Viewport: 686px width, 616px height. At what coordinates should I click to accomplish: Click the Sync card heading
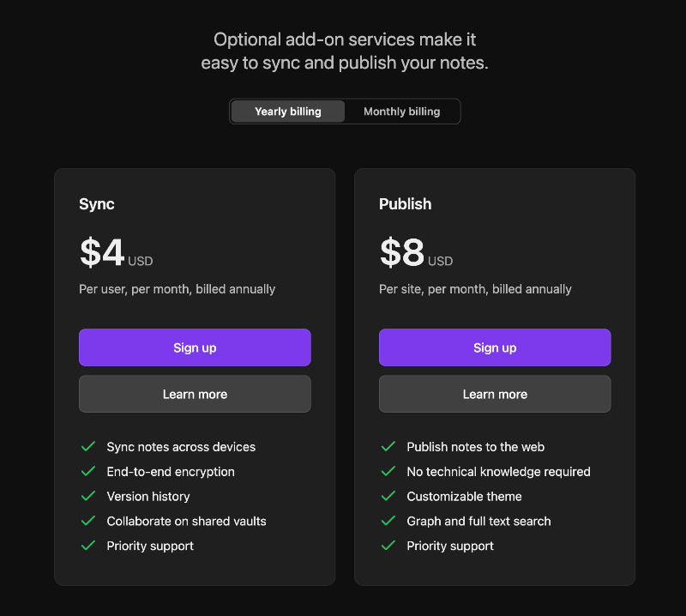(97, 204)
